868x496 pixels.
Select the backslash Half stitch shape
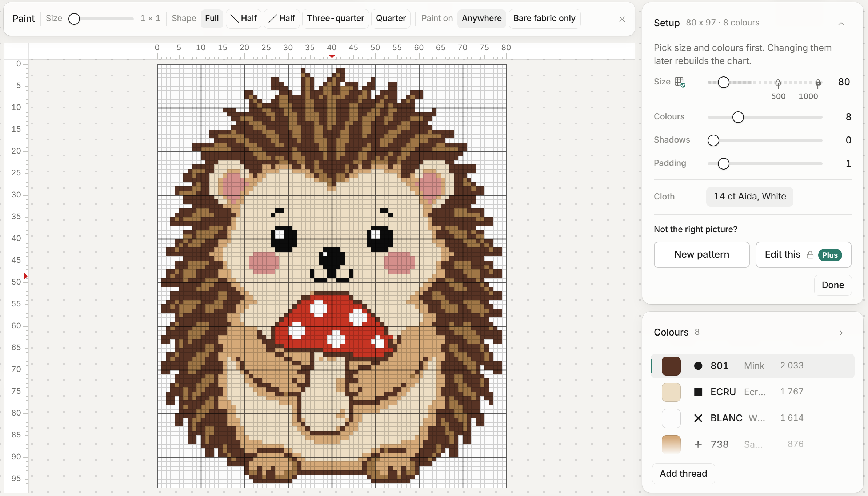(x=243, y=19)
